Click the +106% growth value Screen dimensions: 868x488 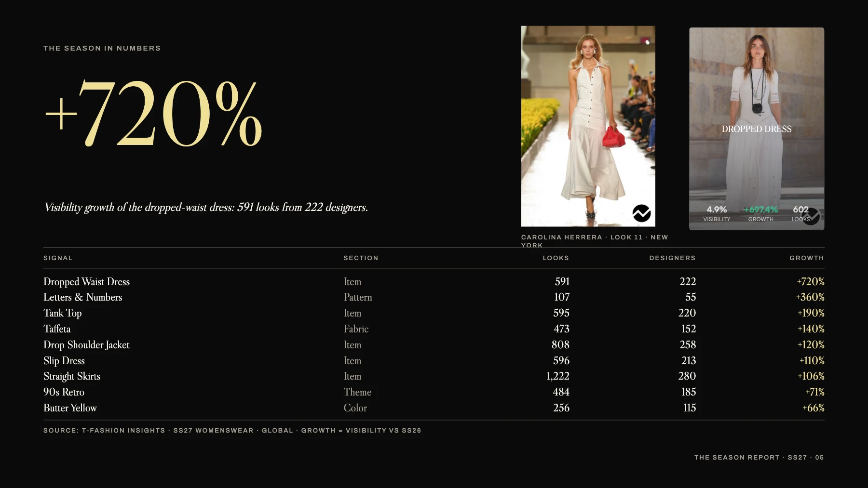pos(811,376)
